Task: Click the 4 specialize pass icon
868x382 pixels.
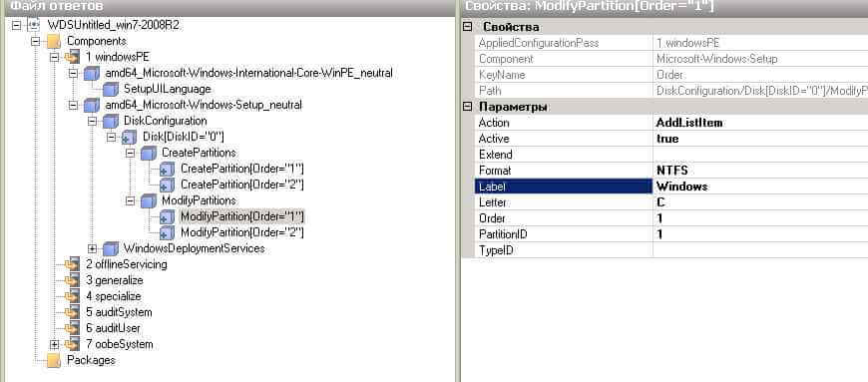Action: [72, 297]
